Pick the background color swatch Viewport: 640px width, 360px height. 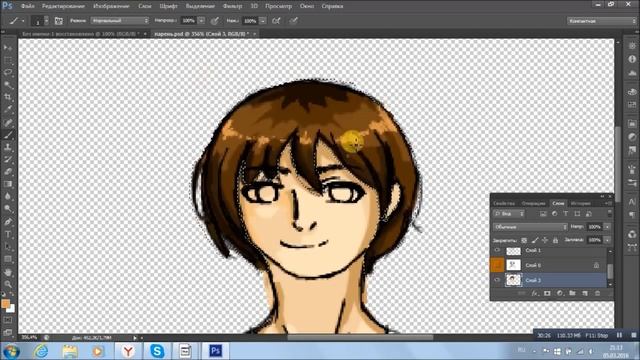coord(11,309)
